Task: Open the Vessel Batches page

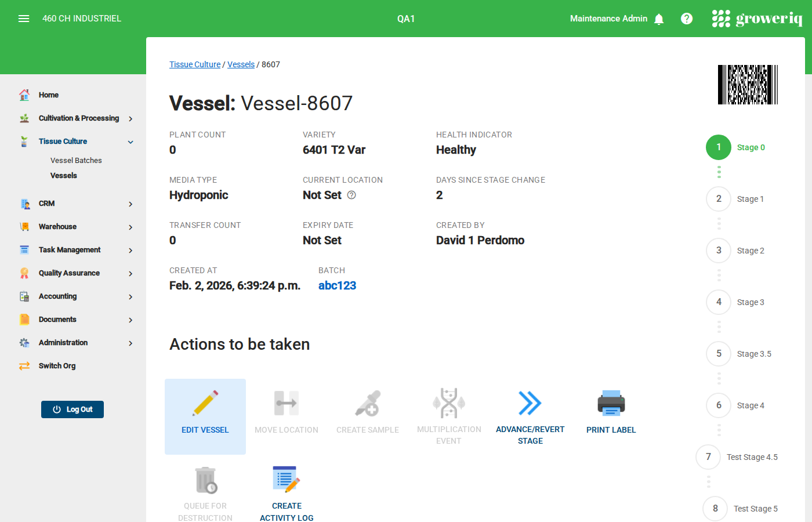Action: click(76, 160)
